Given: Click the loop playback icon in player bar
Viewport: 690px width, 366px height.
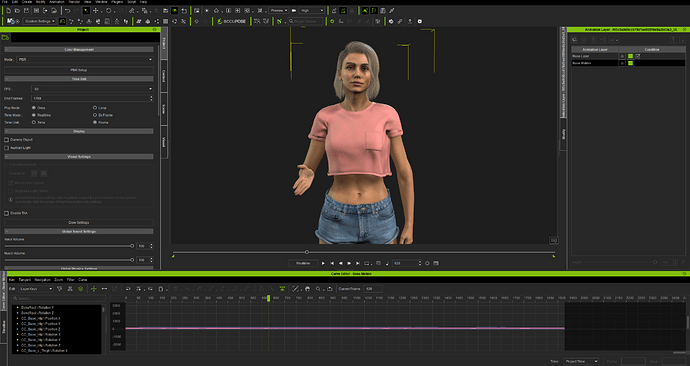Looking at the screenshot, I should (367, 263).
